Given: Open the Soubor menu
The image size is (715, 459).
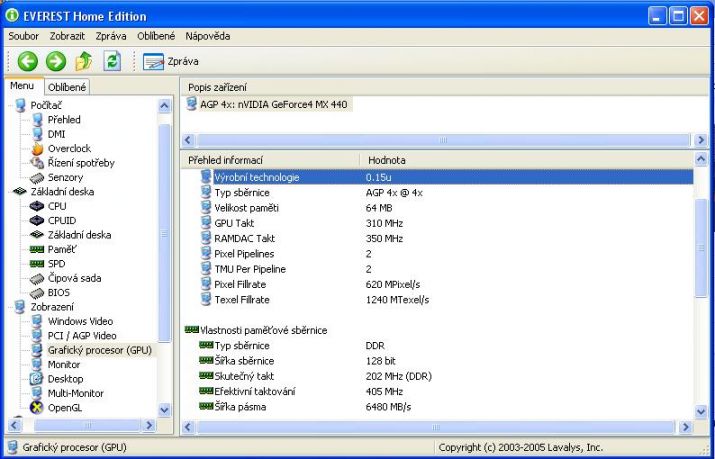Looking at the screenshot, I should pyautogui.click(x=24, y=36).
